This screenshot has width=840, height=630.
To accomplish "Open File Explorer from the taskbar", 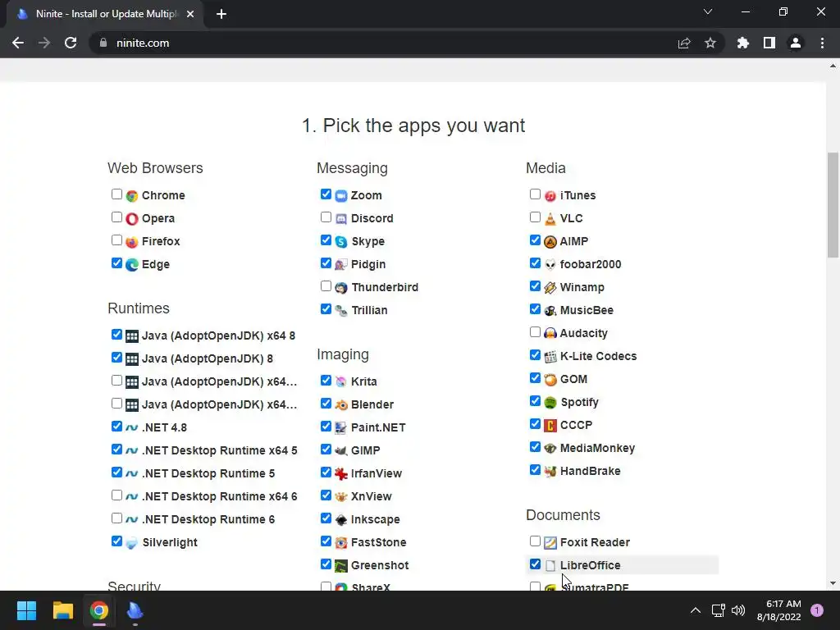I will point(62,610).
